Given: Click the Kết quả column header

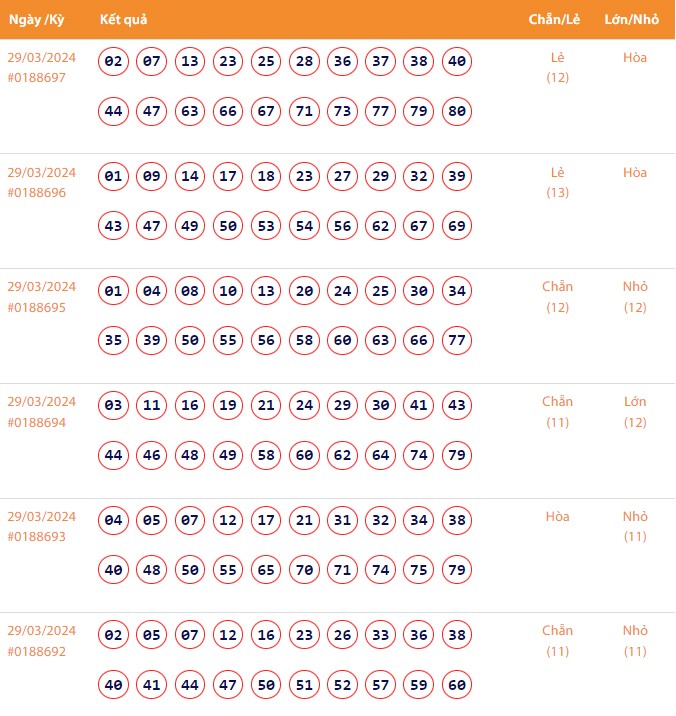Looking at the screenshot, I should (124, 20).
